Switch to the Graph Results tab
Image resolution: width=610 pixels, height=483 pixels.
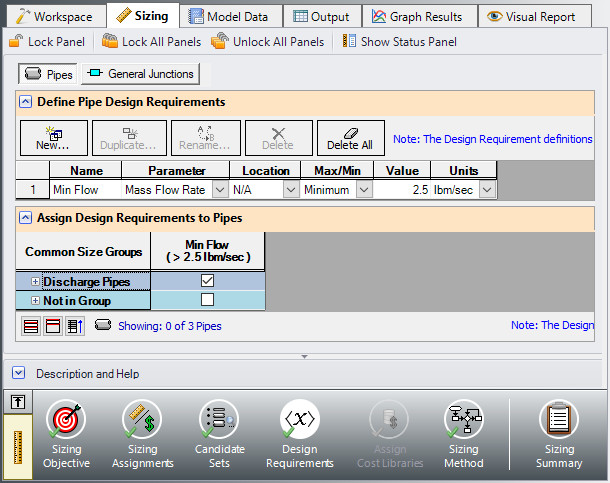(417, 16)
